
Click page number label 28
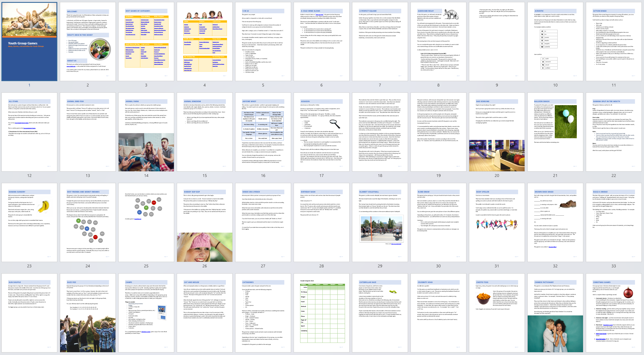tap(322, 266)
